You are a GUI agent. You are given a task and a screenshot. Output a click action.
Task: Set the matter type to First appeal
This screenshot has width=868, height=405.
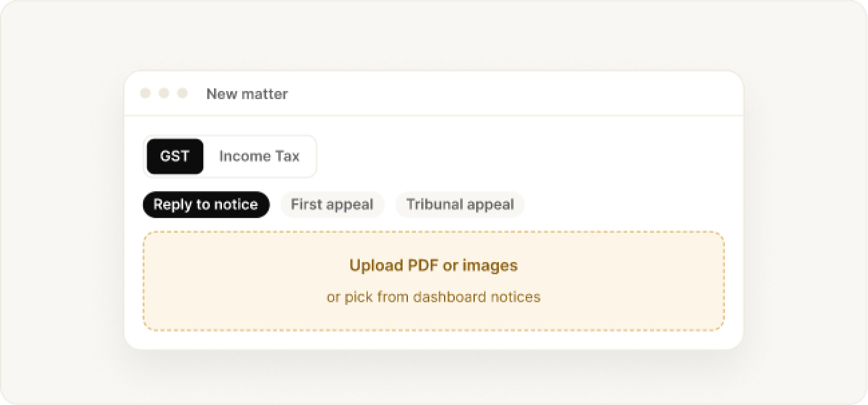(x=332, y=205)
